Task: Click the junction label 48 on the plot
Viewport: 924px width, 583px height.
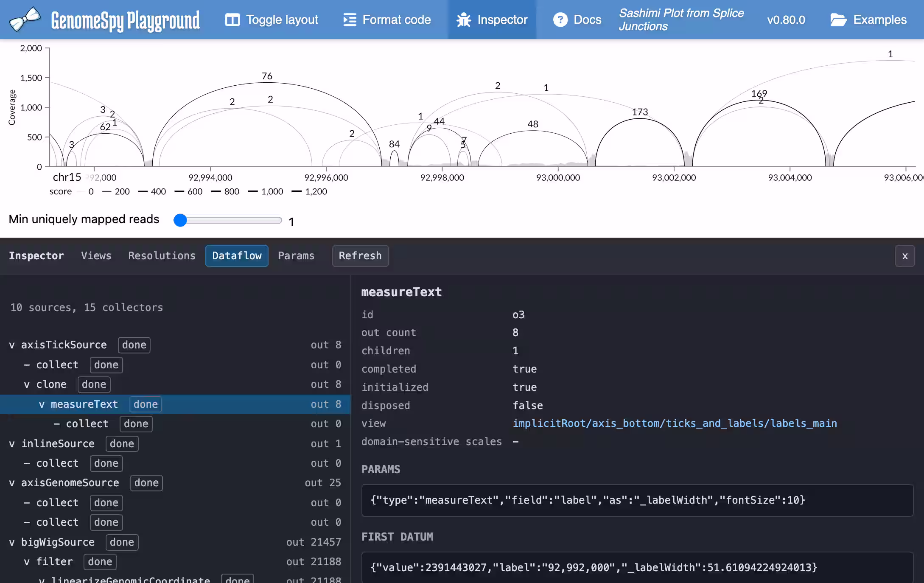Action: click(x=533, y=124)
